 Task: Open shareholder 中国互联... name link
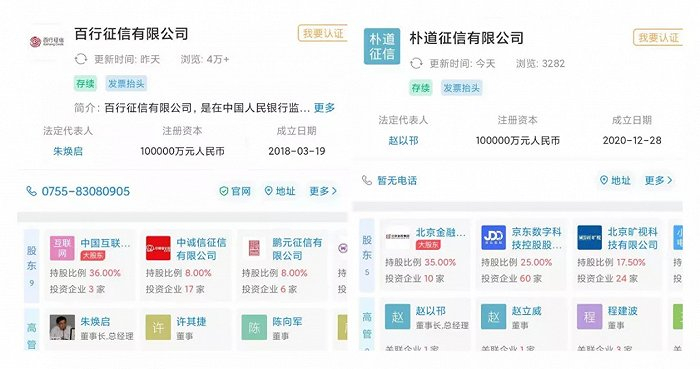[106, 243]
